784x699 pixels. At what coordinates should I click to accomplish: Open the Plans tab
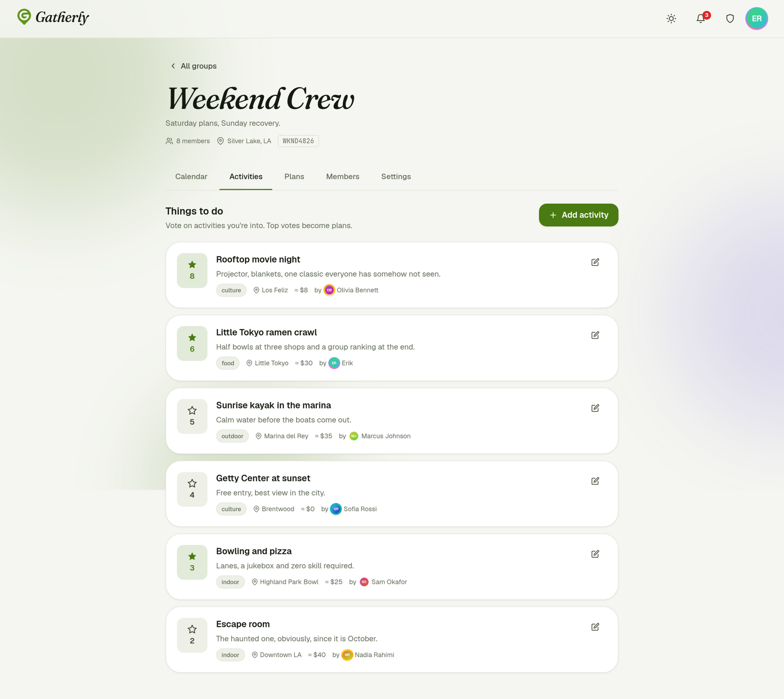coord(294,177)
